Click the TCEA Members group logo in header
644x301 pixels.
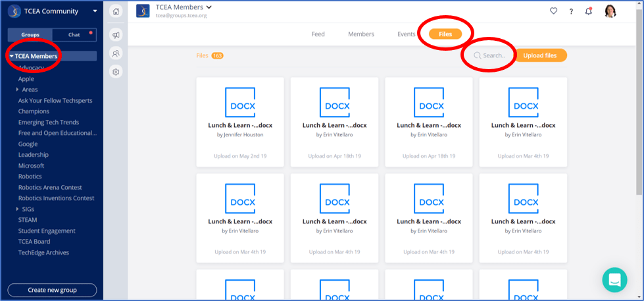click(143, 11)
